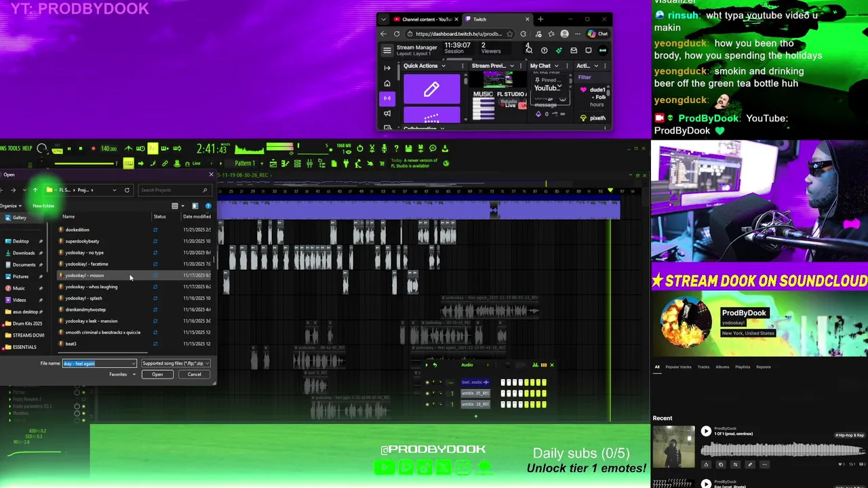Screen dimensions: 868x488
Task: Switch to the Albums SoundCloud tab
Action: [x=722, y=367]
